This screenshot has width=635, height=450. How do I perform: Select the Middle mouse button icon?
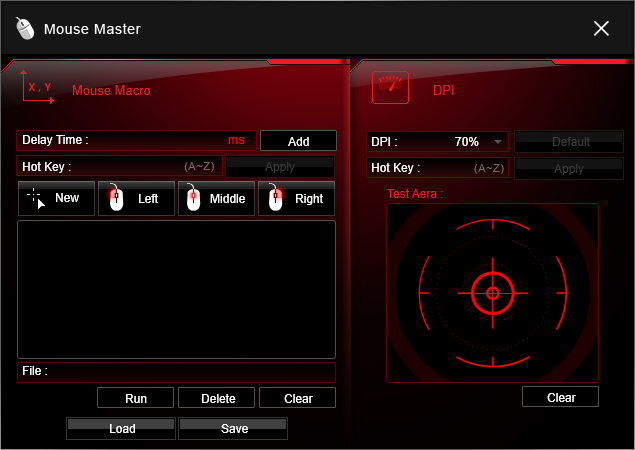point(195,198)
